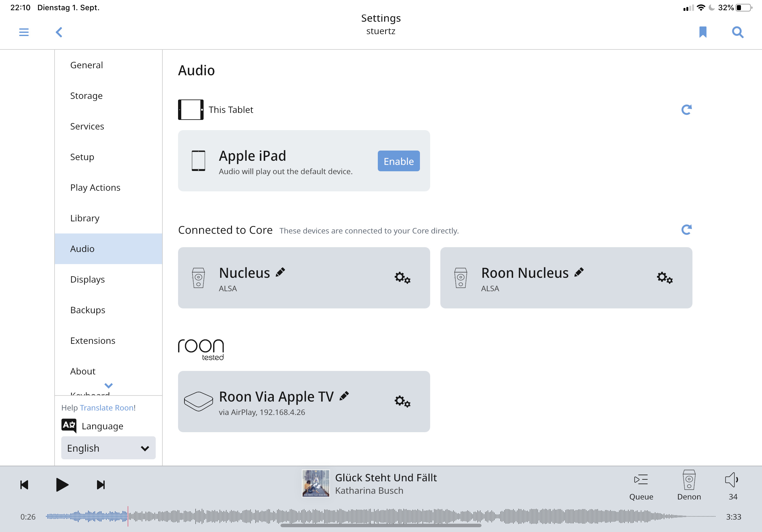The height and width of the screenshot is (532, 762).
Task: Refresh the This Tablet device list
Action: (x=686, y=110)
